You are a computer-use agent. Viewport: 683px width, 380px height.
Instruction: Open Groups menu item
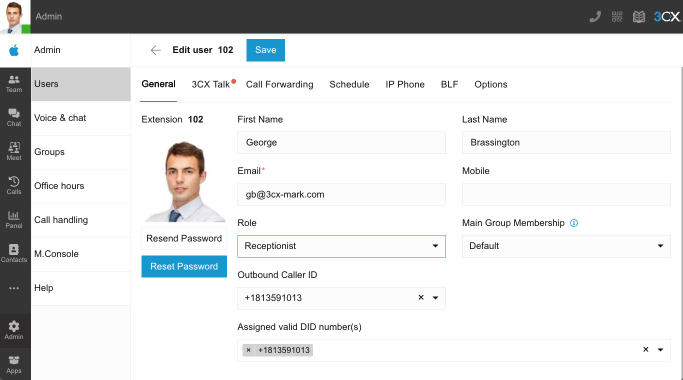point(81,152)
